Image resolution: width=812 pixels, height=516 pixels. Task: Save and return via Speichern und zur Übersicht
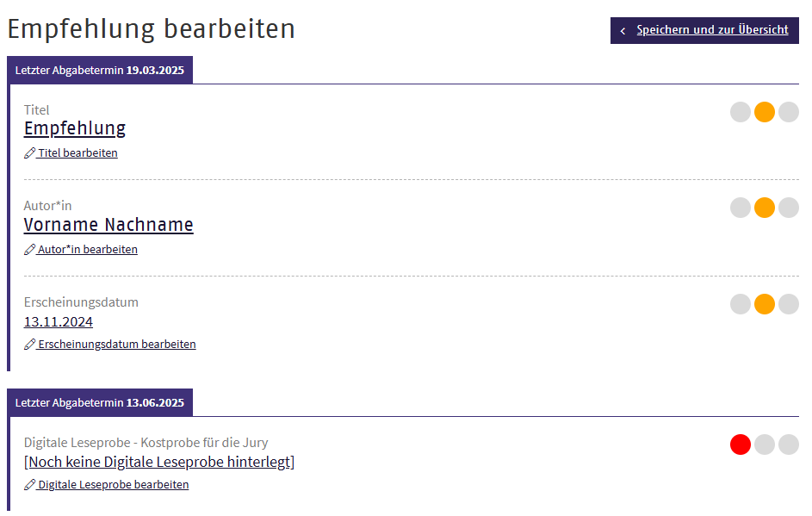click(712, 30)
